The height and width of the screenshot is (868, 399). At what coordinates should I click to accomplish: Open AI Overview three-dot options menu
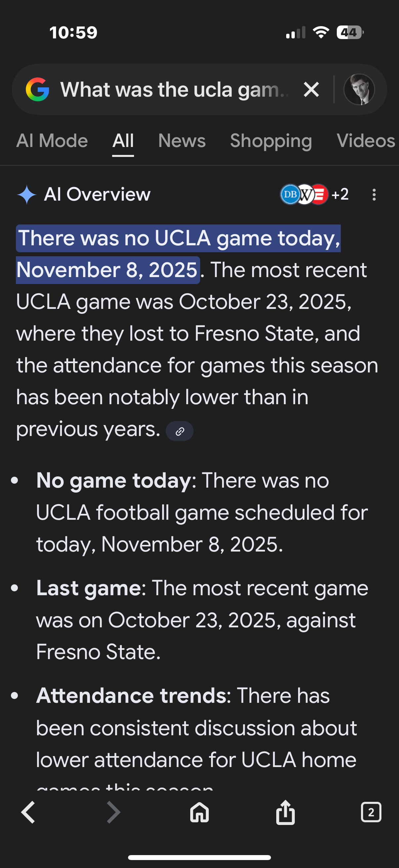(x=374, y=194)
